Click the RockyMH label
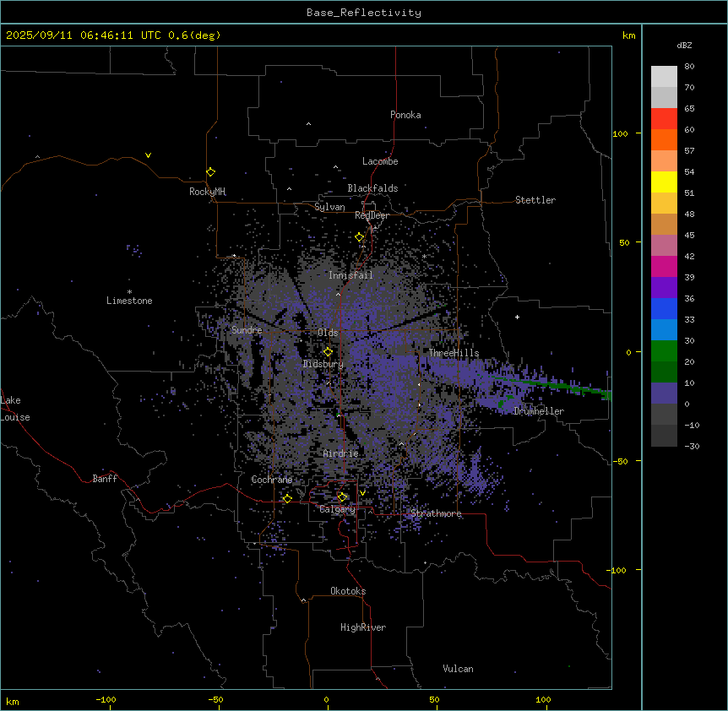Screen dimensions: 728x711 (207, 192)
